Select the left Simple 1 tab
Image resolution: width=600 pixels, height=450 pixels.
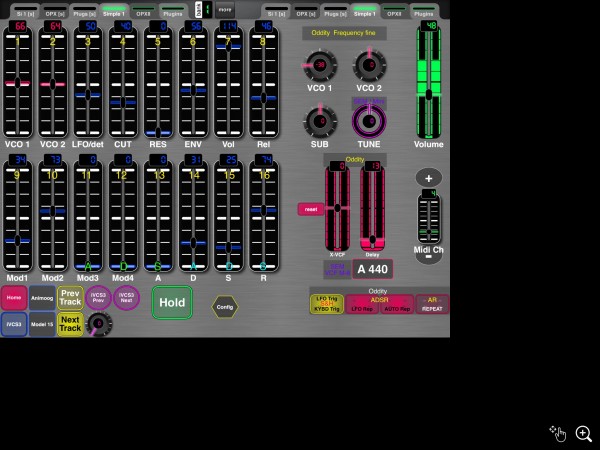click(114, 11)
